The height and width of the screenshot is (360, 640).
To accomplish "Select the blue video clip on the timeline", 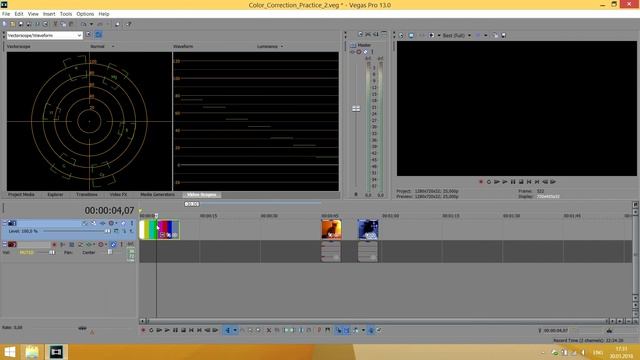I will click(368, 229).
